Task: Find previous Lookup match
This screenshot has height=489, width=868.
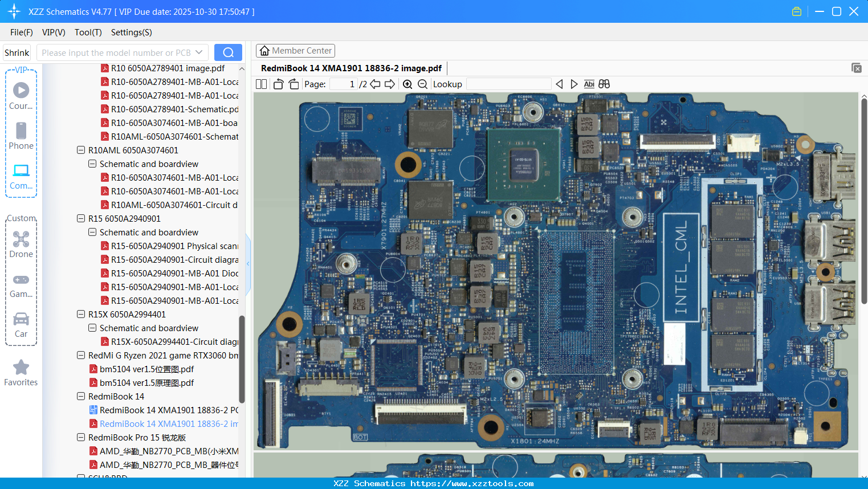Action: pos(559,84)
